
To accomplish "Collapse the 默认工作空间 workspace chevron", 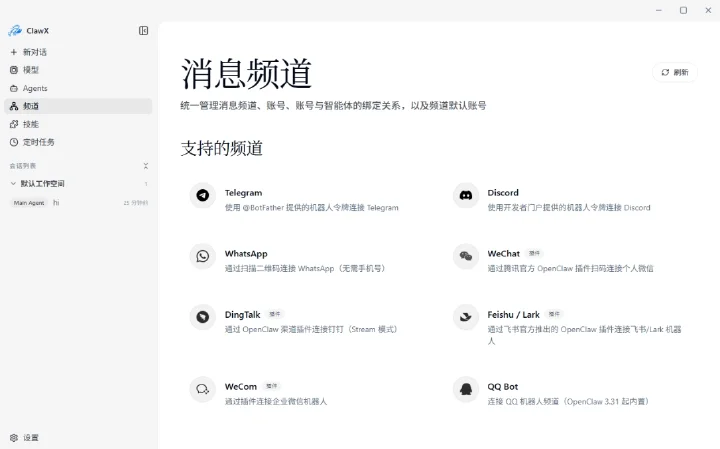I will point(13,183).
